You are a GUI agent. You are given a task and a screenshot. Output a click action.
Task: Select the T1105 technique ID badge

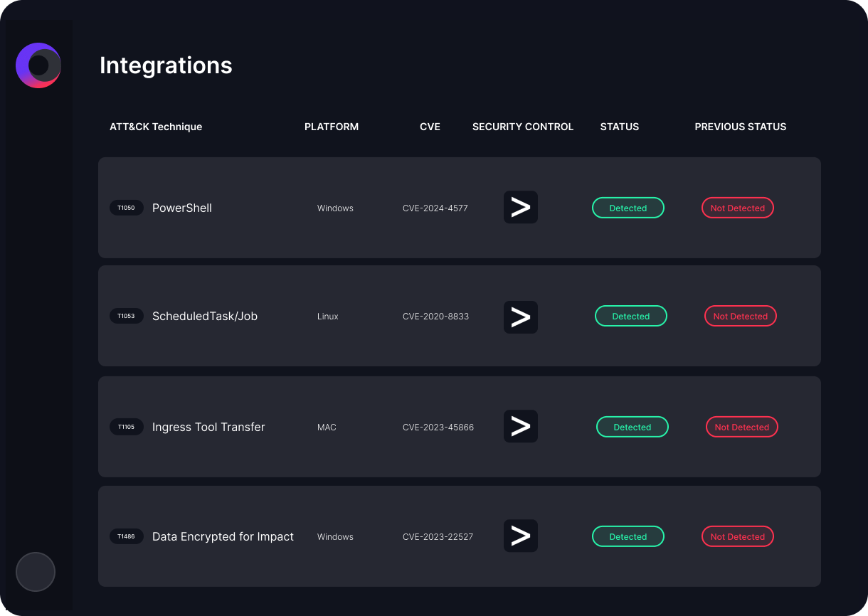tap(127, 427)
